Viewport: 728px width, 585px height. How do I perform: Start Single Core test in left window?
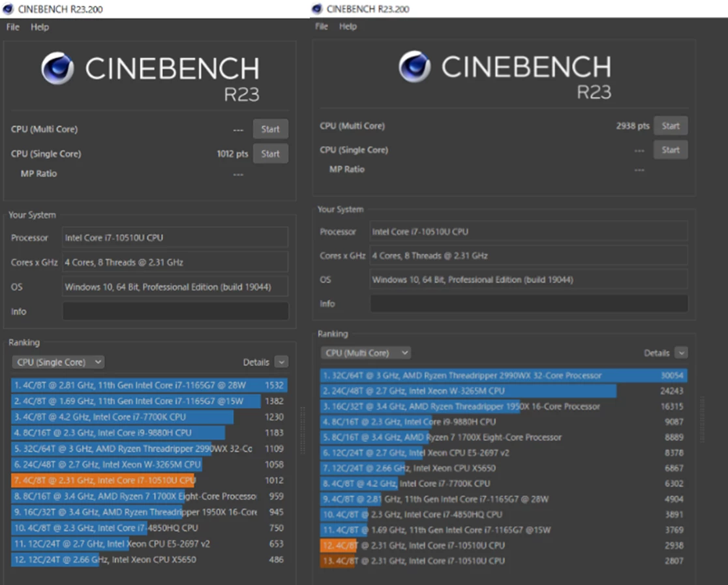(x=270, y=154)
